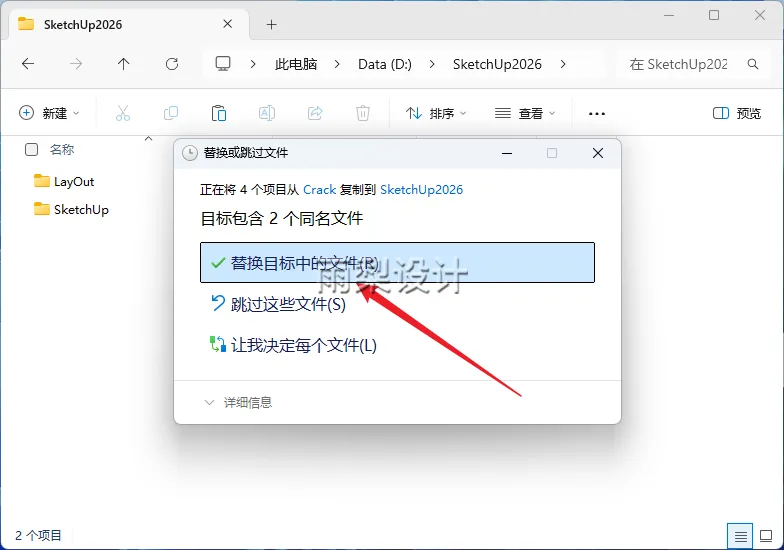Click the computer icon in address bar
This screenshot has width=784, height=550.
pyautogui.click(x=222, y=64)
